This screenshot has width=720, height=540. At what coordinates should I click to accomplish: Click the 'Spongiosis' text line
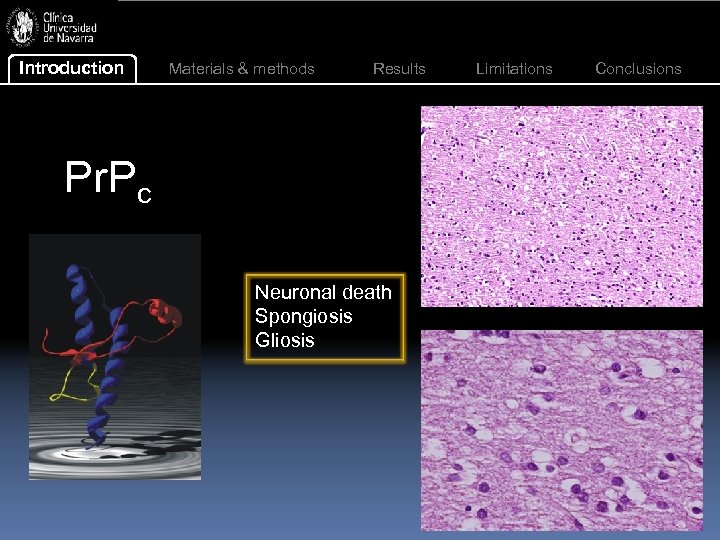pos(304,317)
